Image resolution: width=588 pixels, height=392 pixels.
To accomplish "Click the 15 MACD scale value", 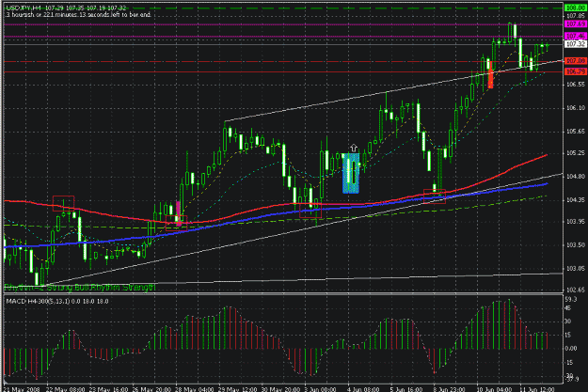I will coord(568,335).
